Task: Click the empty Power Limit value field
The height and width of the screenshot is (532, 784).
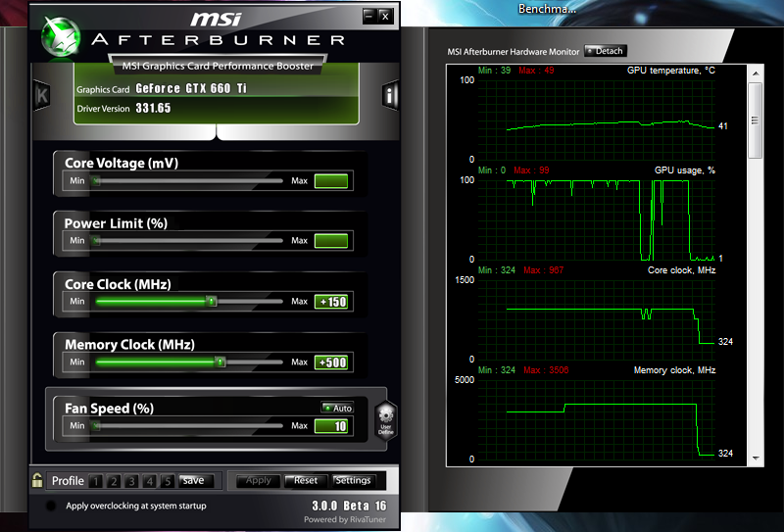Action: pyautogui.click(x=331, y=241)
